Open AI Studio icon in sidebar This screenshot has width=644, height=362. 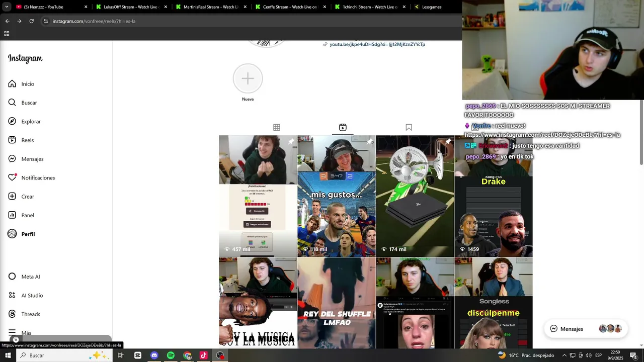(12, 295)
